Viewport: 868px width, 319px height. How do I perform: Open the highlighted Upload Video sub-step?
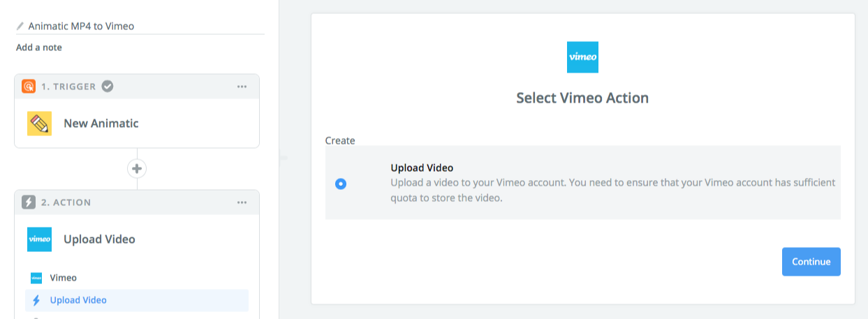click(137, 300)
